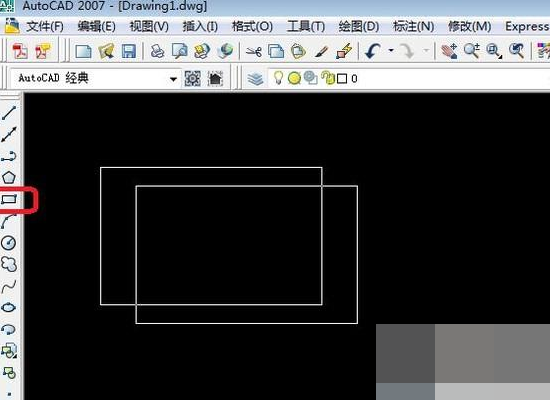
Task: Click the Save floppy disk icon
Action: (x=129, y=52)
